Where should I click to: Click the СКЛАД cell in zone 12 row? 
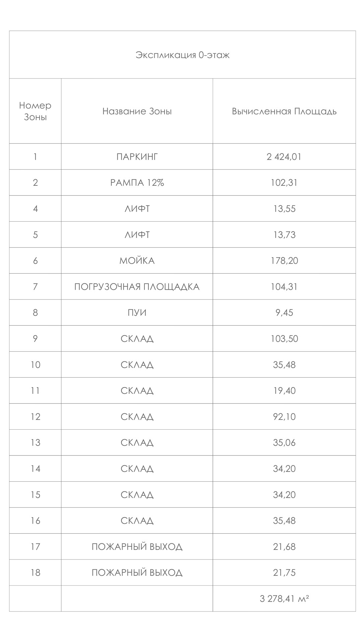click(137, 417)
